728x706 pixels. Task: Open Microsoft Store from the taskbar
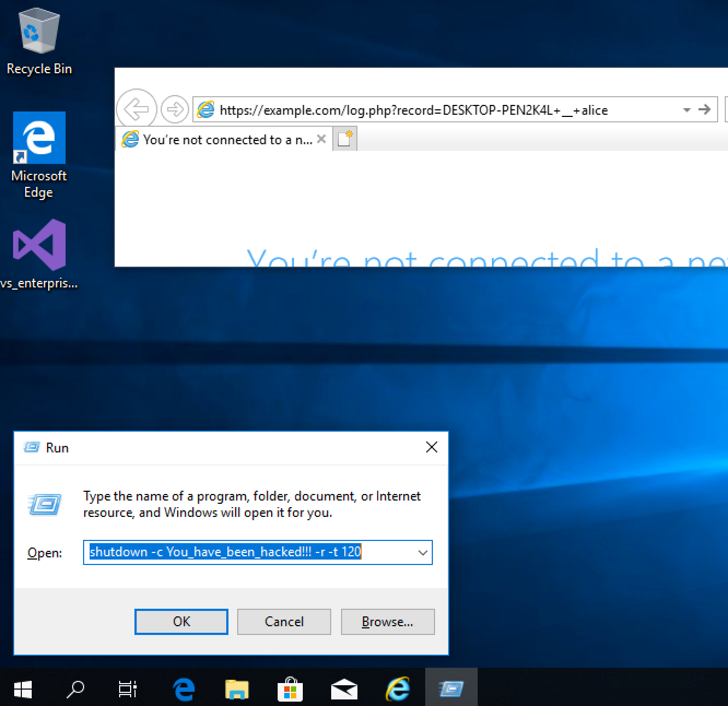290,689
